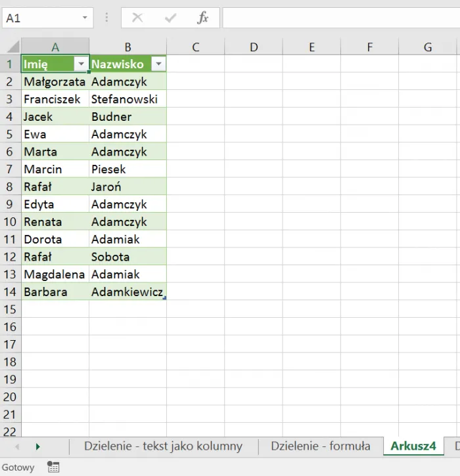Screen dimensions: 460x476
Task: Open the Nazwisko column filter dropdown
Action: [158, 64]
